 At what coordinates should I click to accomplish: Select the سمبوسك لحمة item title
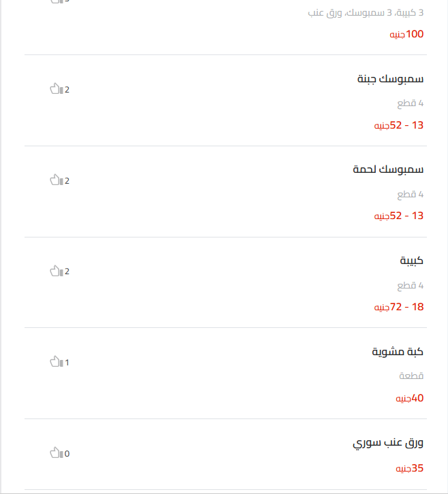388,169
